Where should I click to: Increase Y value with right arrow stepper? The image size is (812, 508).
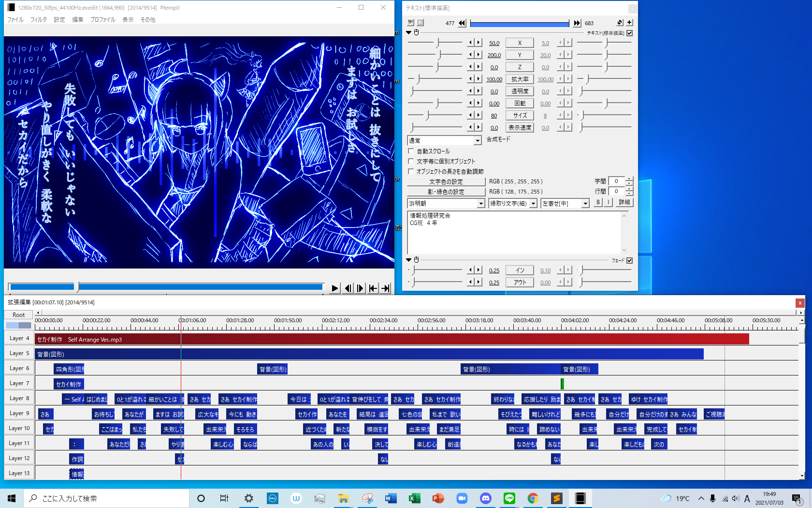[x=478, y=55]
